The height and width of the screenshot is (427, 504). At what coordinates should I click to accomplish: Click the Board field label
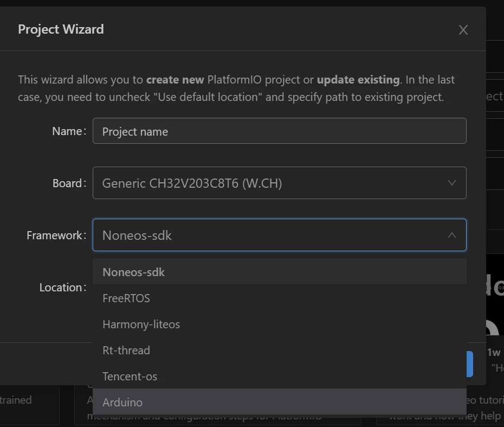click(x=68, y=183)
